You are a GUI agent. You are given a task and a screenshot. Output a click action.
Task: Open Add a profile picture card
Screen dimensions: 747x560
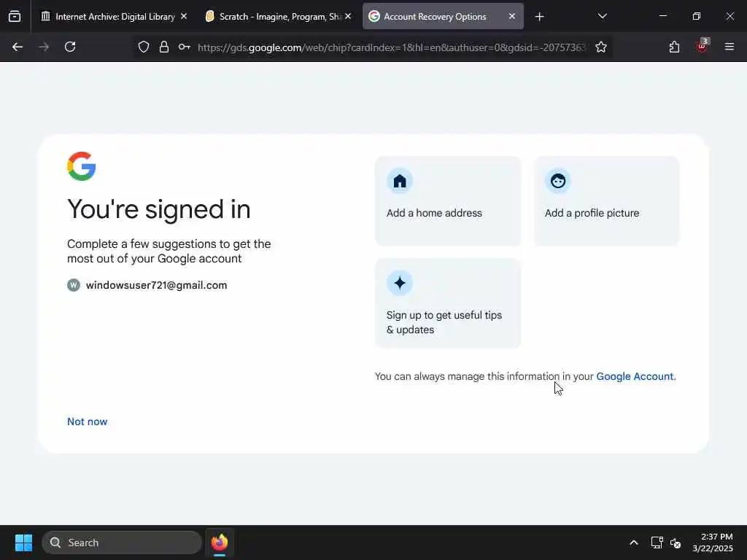[606, 201]
